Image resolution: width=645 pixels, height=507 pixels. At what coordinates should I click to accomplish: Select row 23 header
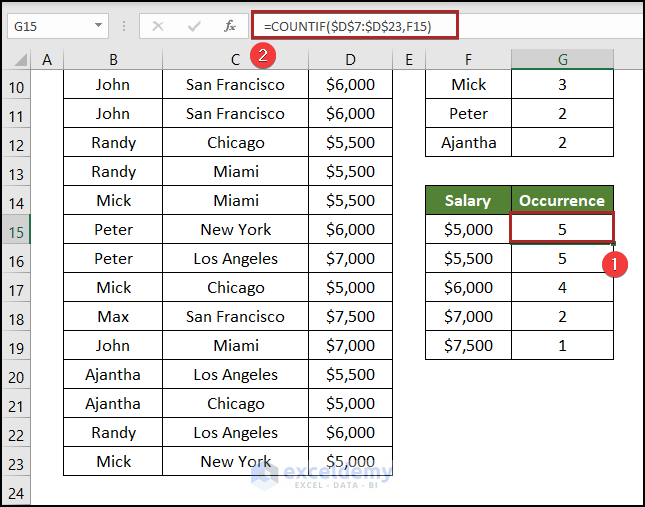click(16, 461)
